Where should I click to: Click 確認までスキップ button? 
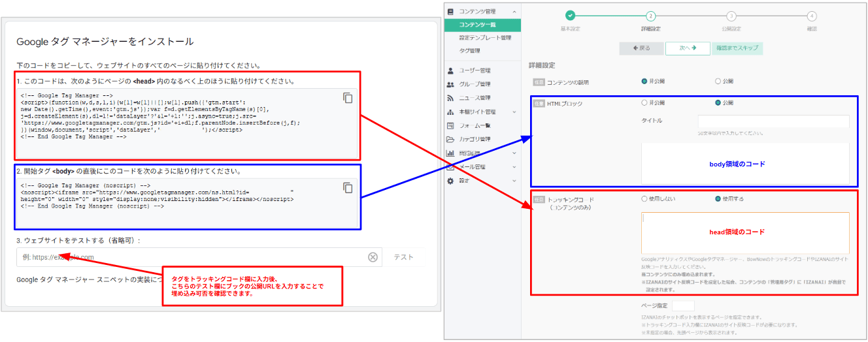tap(737, 48)
